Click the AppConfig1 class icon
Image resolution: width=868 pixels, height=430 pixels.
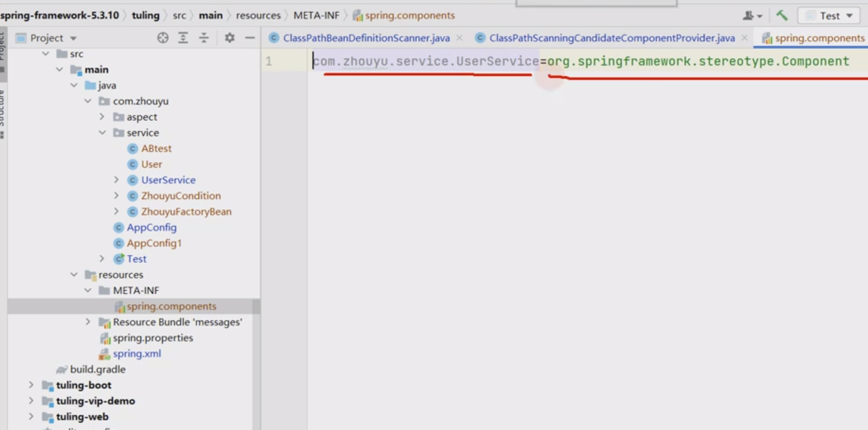(x=119, y=243)
